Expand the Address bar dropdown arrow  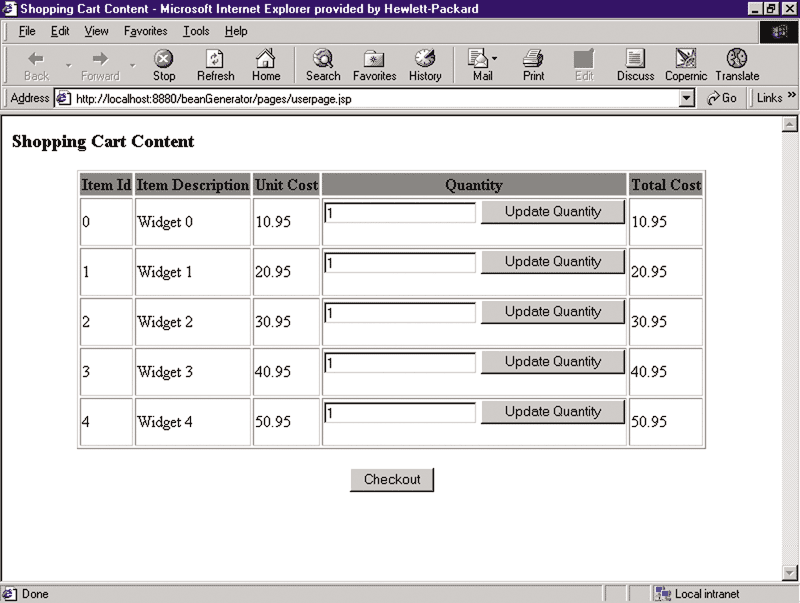coord(686,98)
